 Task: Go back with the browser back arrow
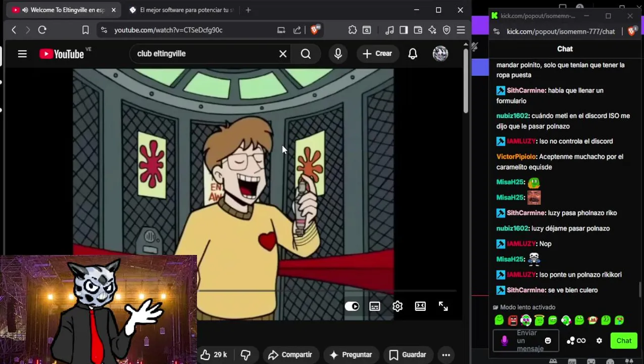[14, 30]
